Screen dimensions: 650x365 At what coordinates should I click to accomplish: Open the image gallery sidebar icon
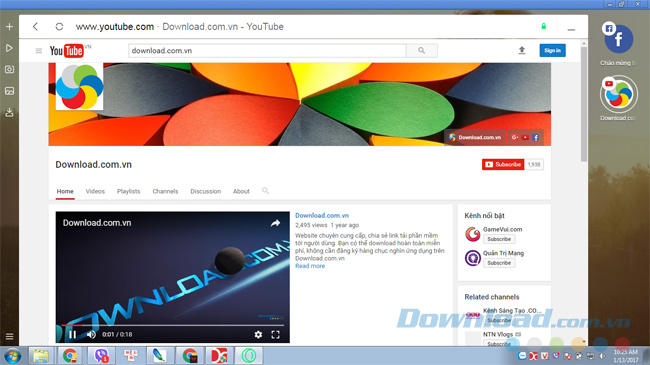[x=9, y=91]
